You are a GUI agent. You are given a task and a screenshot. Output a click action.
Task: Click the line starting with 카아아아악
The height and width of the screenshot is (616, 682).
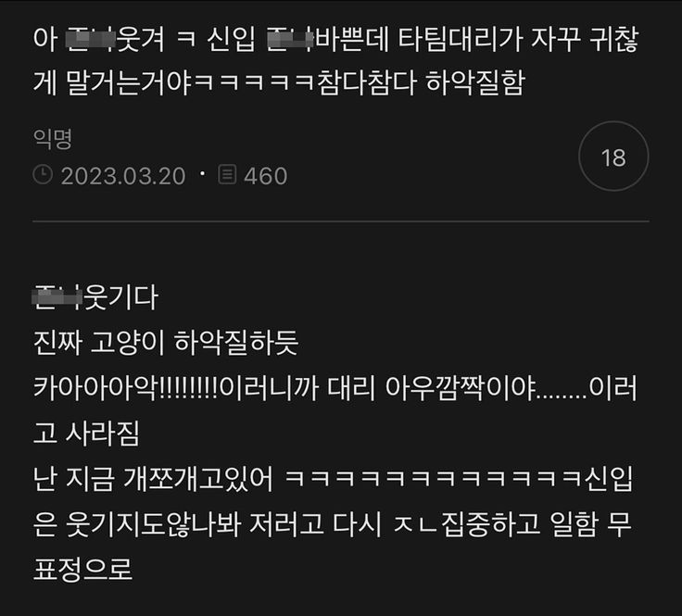[x=335, y=388]
